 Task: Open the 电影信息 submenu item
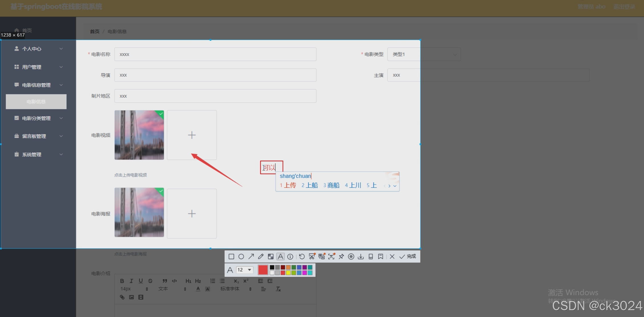point(36,102)
